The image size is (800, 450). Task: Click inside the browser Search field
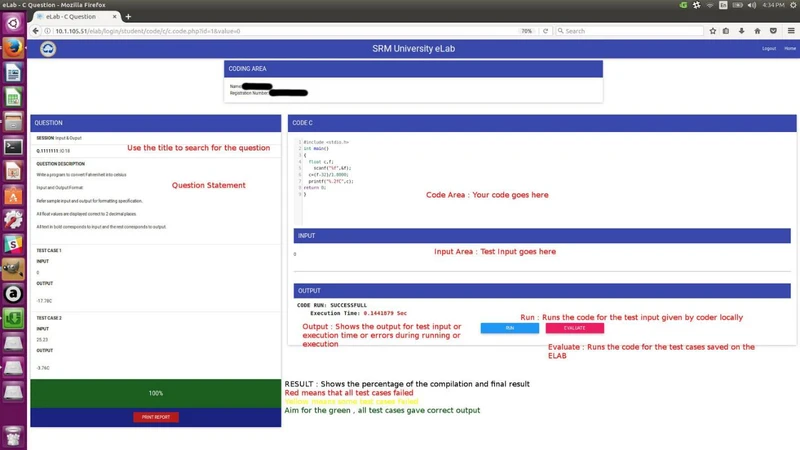(630, 31)
